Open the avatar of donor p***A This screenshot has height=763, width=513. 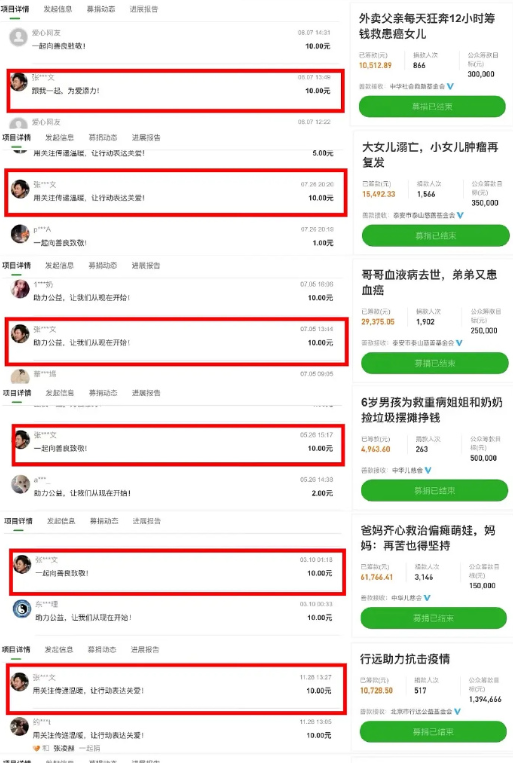[x=20, y=234]
